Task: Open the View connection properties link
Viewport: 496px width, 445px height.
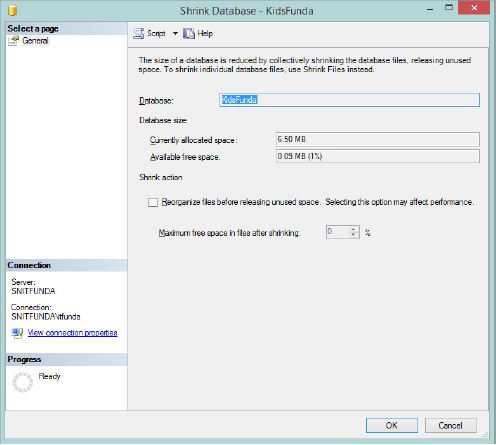Action: click(72, 333)
